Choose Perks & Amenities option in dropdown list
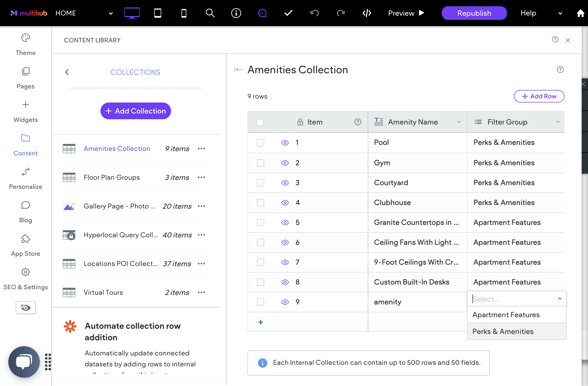Viewport: 588px width, 386px height. coord(517,331)
